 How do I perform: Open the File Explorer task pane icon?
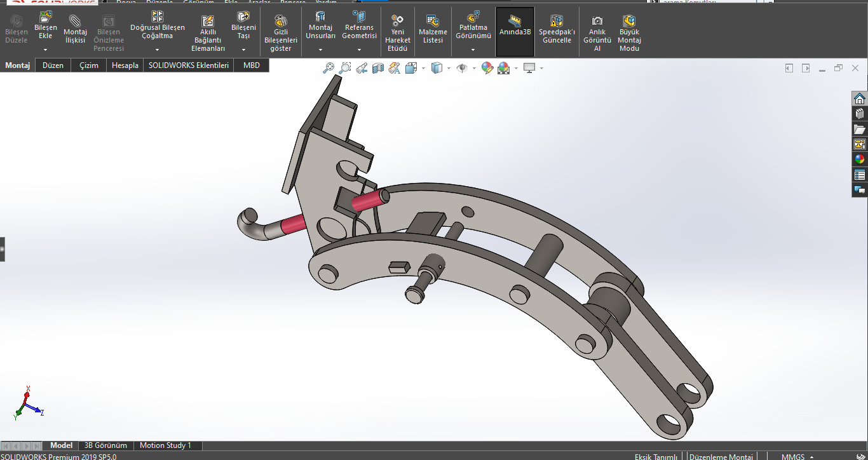860,129
